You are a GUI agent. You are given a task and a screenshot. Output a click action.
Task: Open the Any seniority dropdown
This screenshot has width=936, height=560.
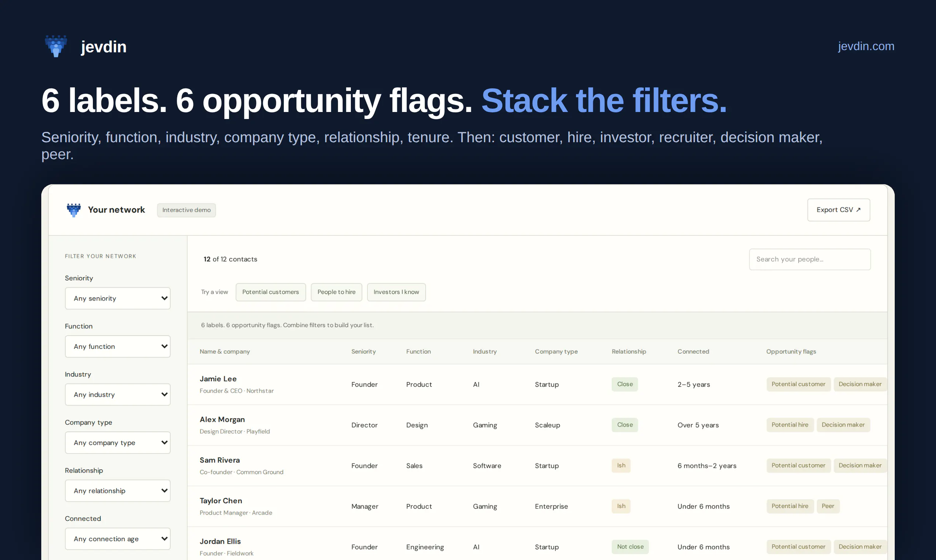pyautogui.click(x=118, y=298)
